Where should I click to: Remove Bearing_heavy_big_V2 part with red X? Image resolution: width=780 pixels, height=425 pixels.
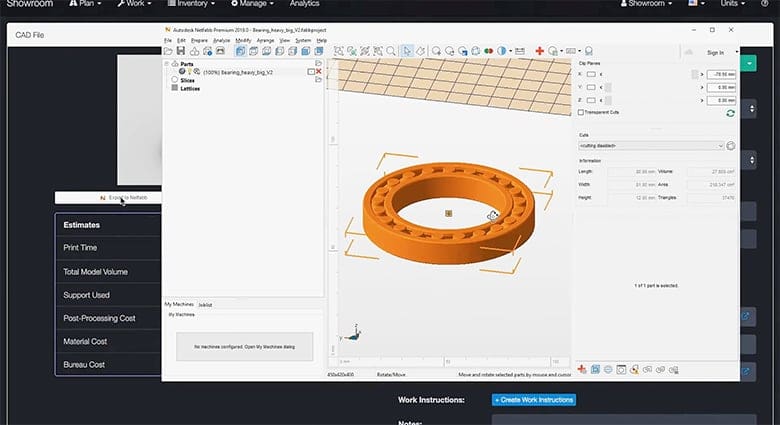(319, 72)
